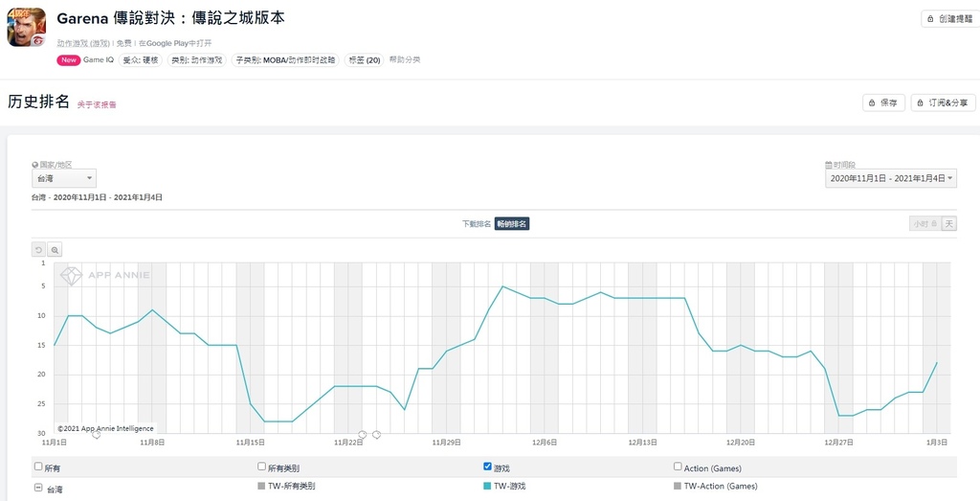
Task: Click the 子类别: MOBA/动作即时战略 tag
Action: 285,60
